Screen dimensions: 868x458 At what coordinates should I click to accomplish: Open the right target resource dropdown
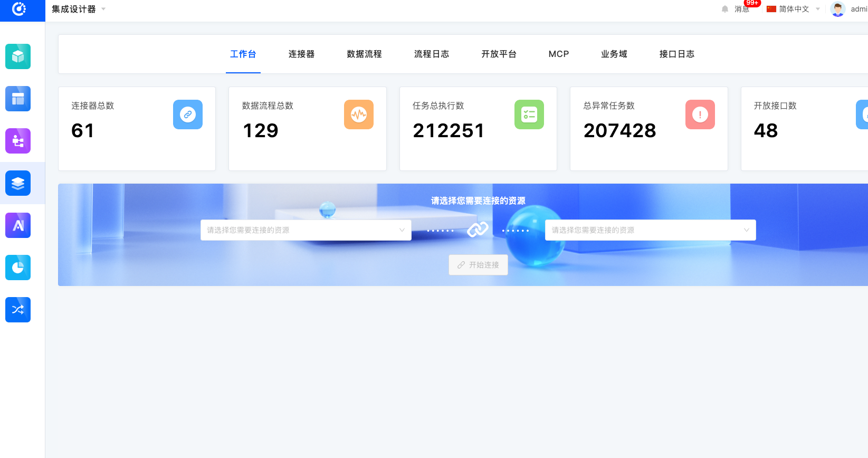651,230
